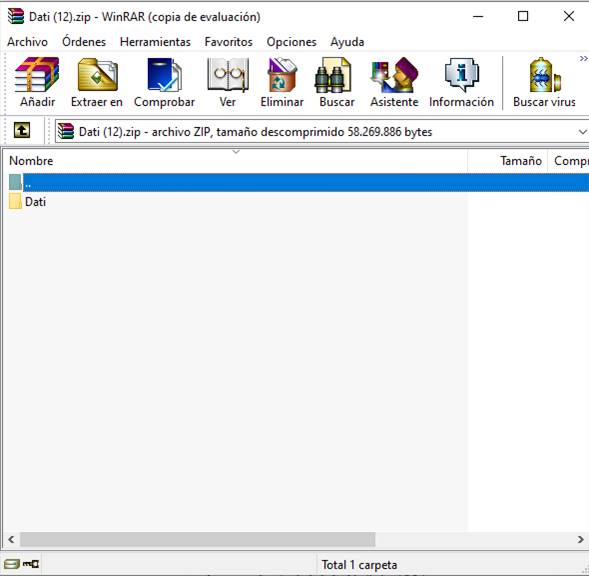The image size is (589, 576).
Task: Click the archive path address field
Action: tap(322, 132)
